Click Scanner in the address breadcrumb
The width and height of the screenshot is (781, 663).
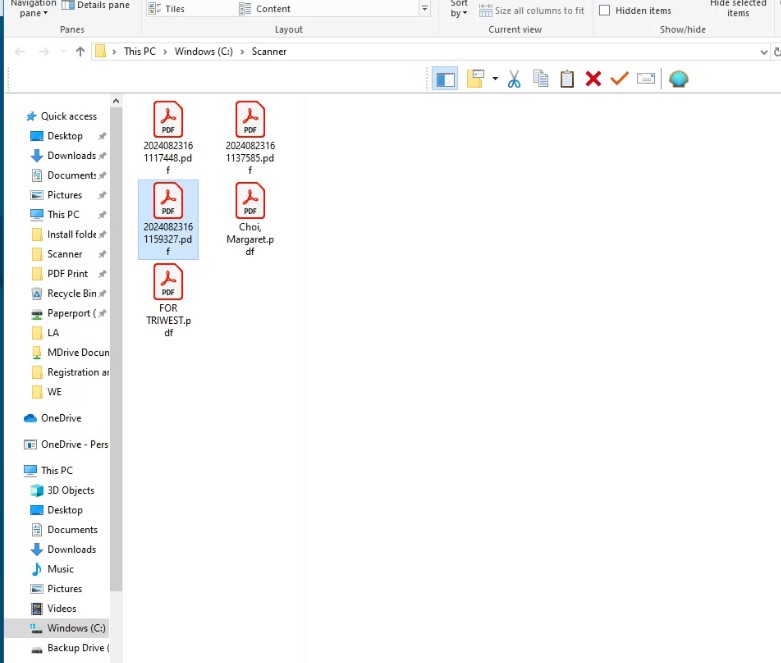[269, 51]
